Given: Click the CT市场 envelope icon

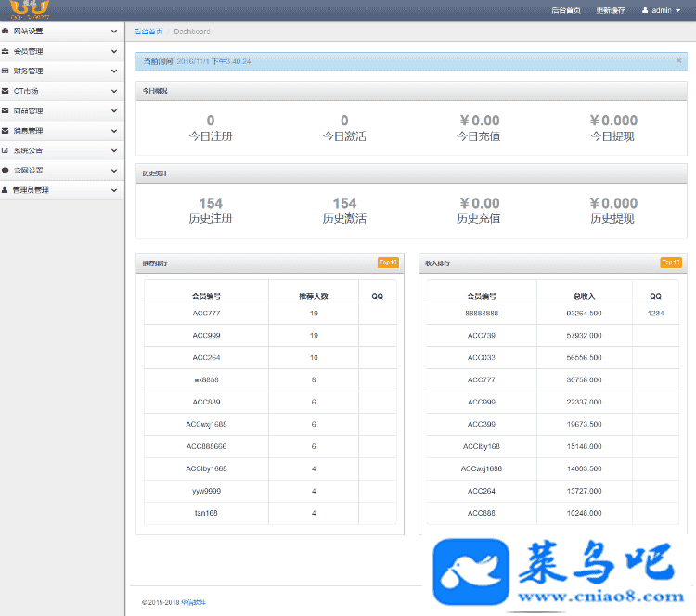Looking at the screenshot, I should tap(6, 91).
